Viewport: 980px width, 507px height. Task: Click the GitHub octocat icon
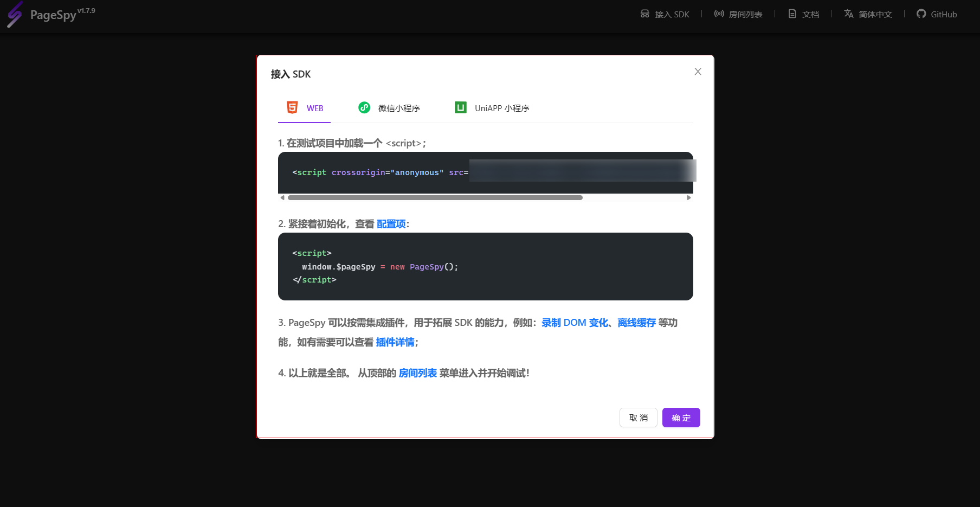pyautogui.click(x=921, y=14)
